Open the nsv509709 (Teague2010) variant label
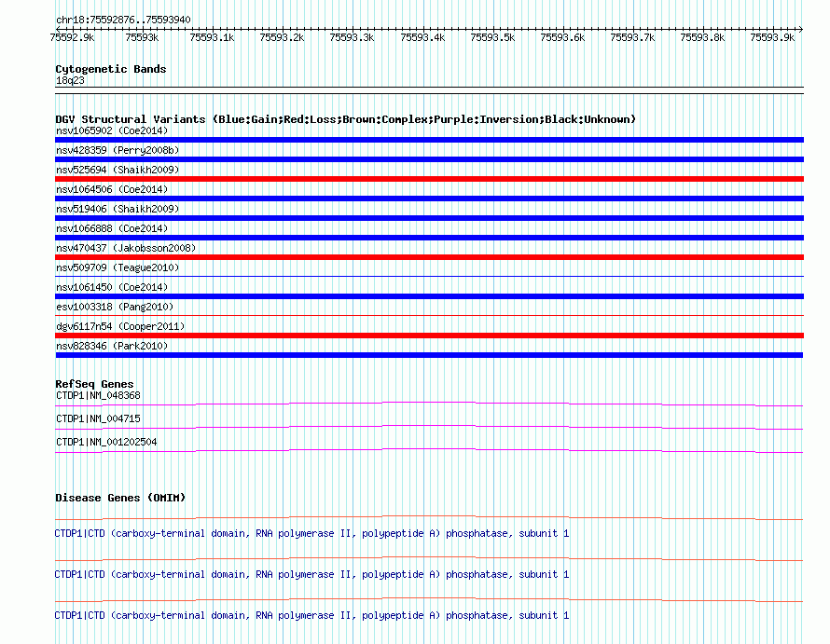Image resolution: width=830 pixels, height=644 pixels. [x=118, y=267]
